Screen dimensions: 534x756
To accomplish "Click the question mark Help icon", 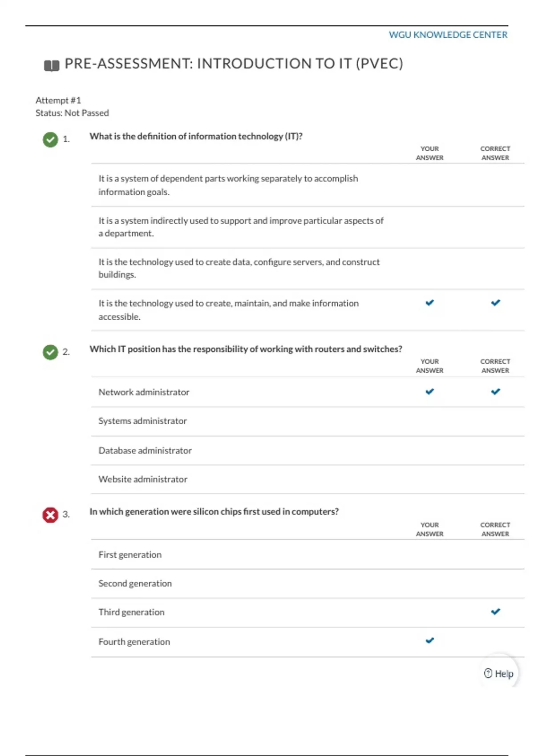I will click(x=488, y=673).
